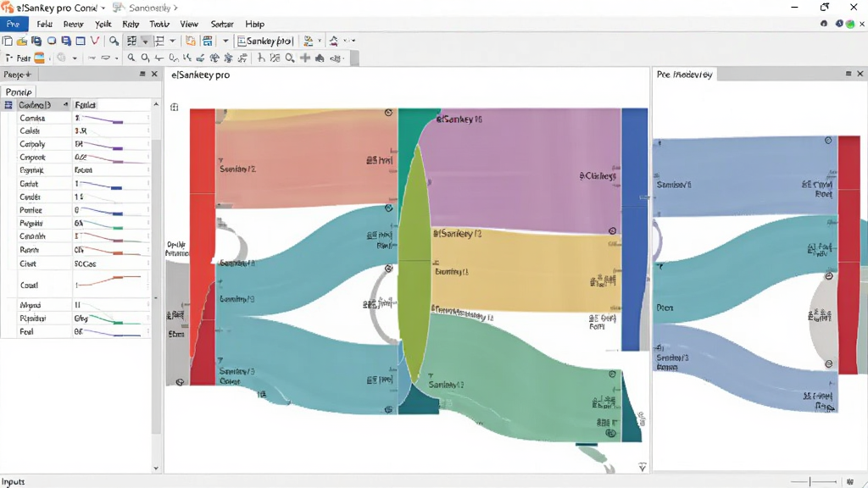This screenshot has width=868, height=488.
Task: Click the blue floppy save icon
Action: pos(66,41)
